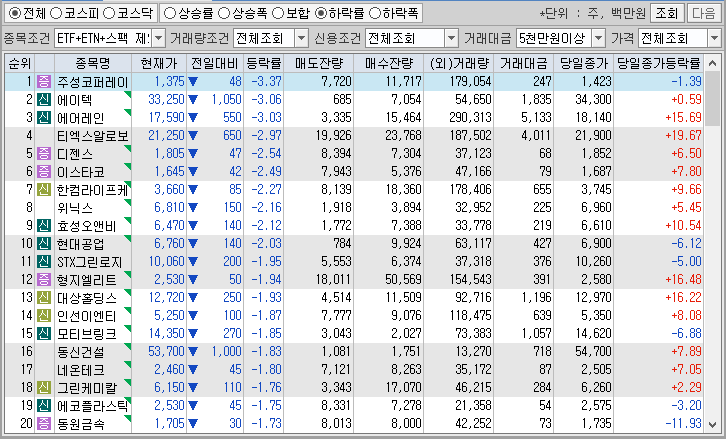Image resolution: width=726 pixels, height=439 pixels.
Task: Click the 신 badge beside 에이텍
Action: click(44, 100)
